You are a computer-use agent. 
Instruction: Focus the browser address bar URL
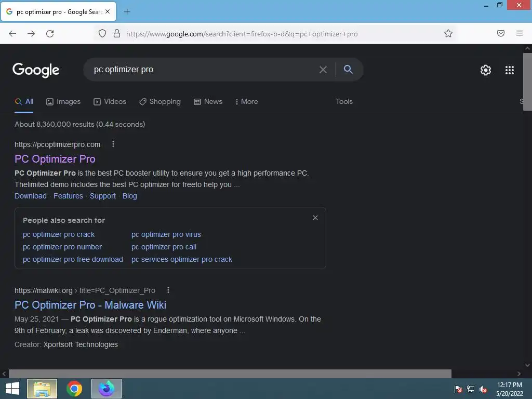[242, 34]
